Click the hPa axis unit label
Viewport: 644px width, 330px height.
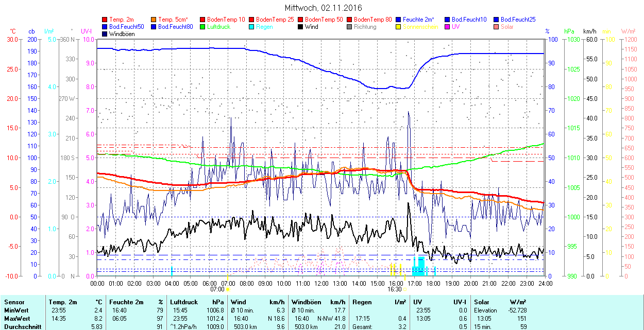(569, 31)
